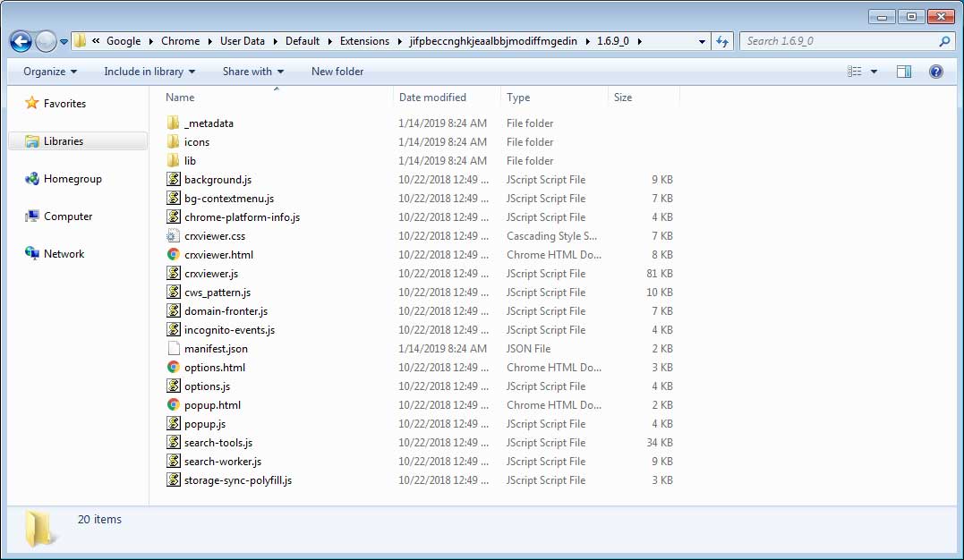Sort by the Name column header
The height and width of the screenshot is (560, 964).
180,98
